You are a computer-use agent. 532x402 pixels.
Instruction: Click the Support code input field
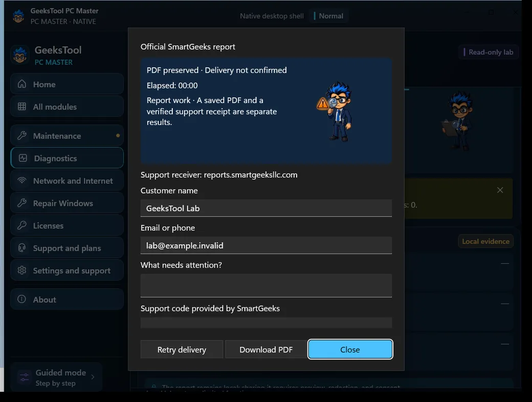266,323
